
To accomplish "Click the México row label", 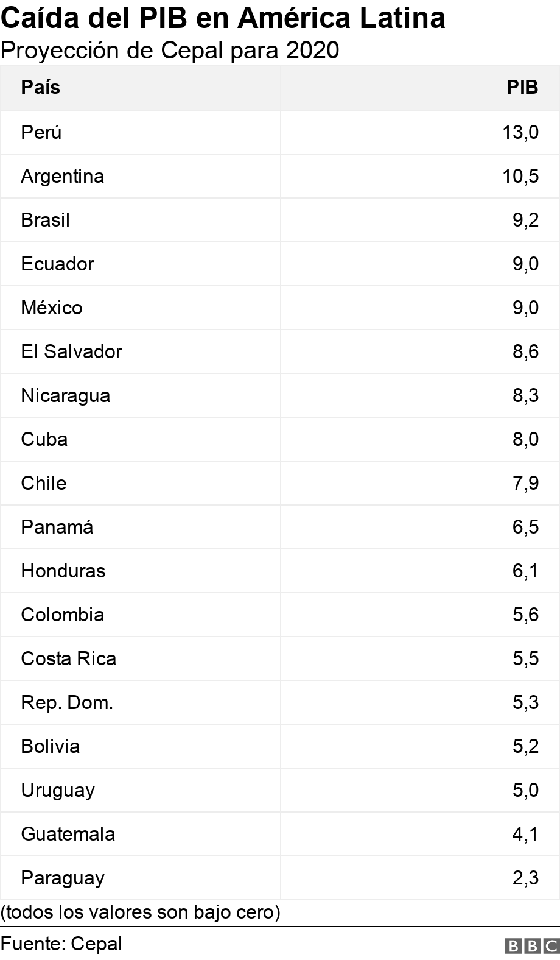I will click(52, 308).
